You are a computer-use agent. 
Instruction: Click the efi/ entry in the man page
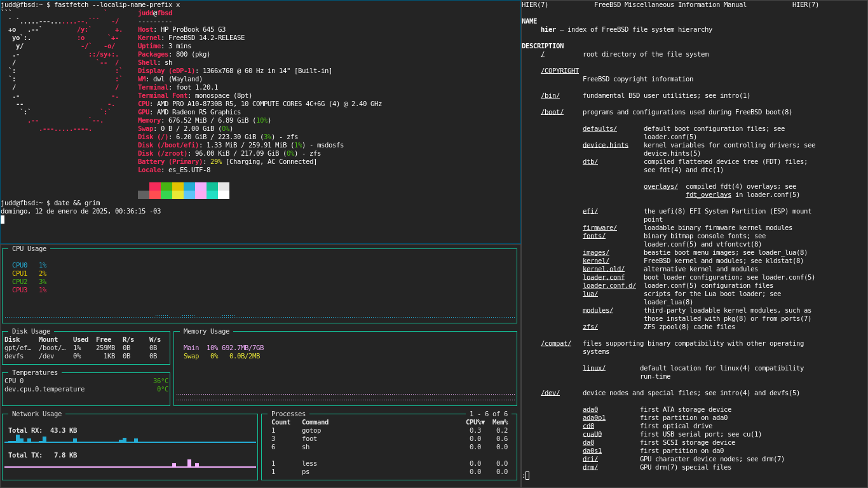point(590,211)
